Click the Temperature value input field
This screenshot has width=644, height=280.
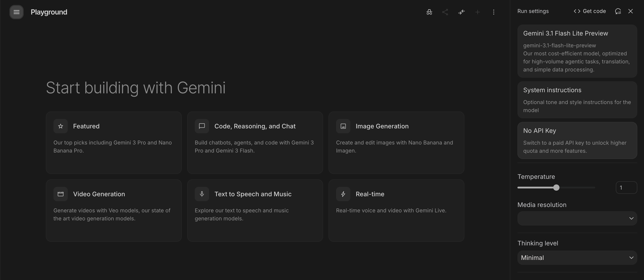pyautogui.click(x=626, y=188)
